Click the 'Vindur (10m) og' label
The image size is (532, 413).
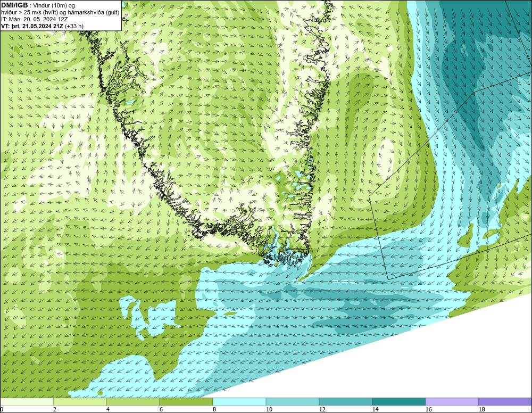click(54, 5)
